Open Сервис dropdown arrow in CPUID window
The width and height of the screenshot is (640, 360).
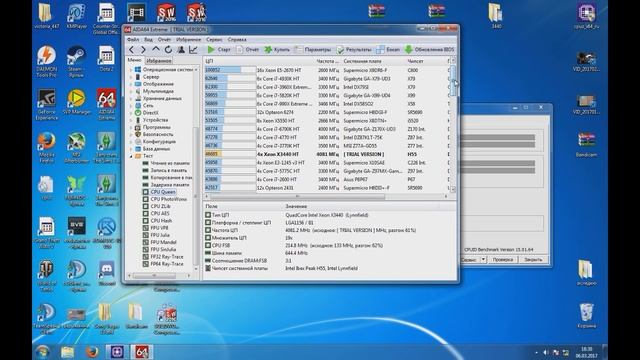tap(483, 260)
